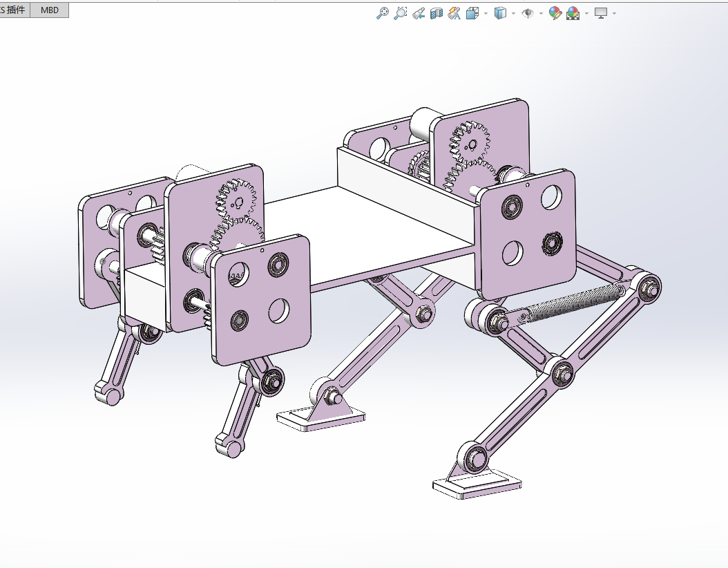Click the Apply Scene icon
This screenshot has height=568, width=728.
(573, 13)
